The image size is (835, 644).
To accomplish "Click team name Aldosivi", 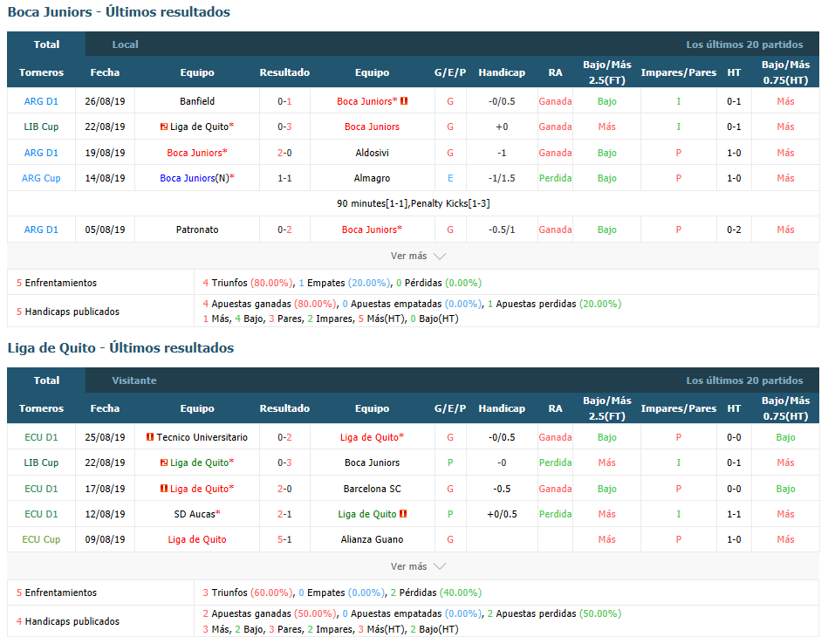I will point(372,153).
